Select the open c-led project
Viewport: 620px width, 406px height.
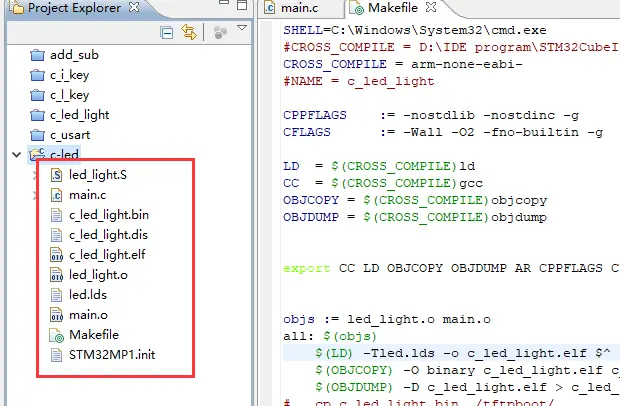pyautogui.click(x=64, y=154)
